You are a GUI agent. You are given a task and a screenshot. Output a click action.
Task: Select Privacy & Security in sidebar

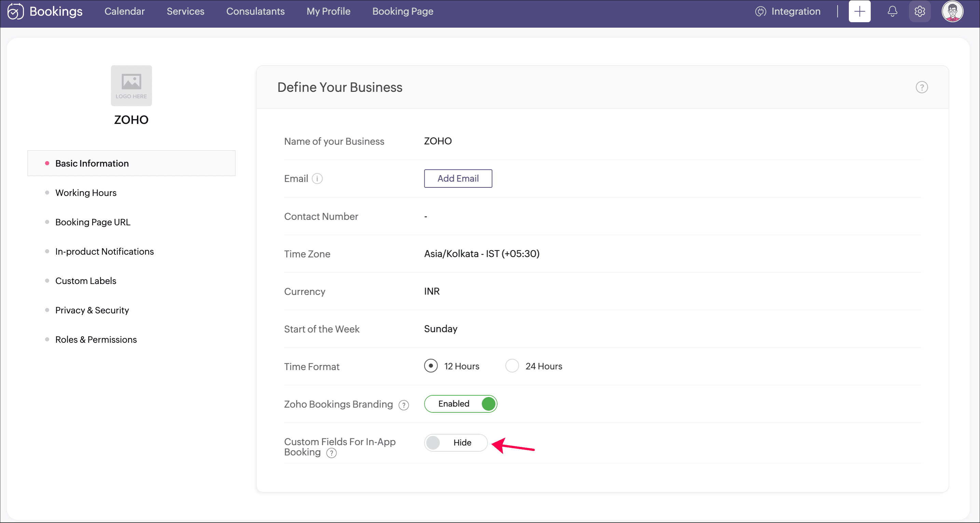coord(92,311)
